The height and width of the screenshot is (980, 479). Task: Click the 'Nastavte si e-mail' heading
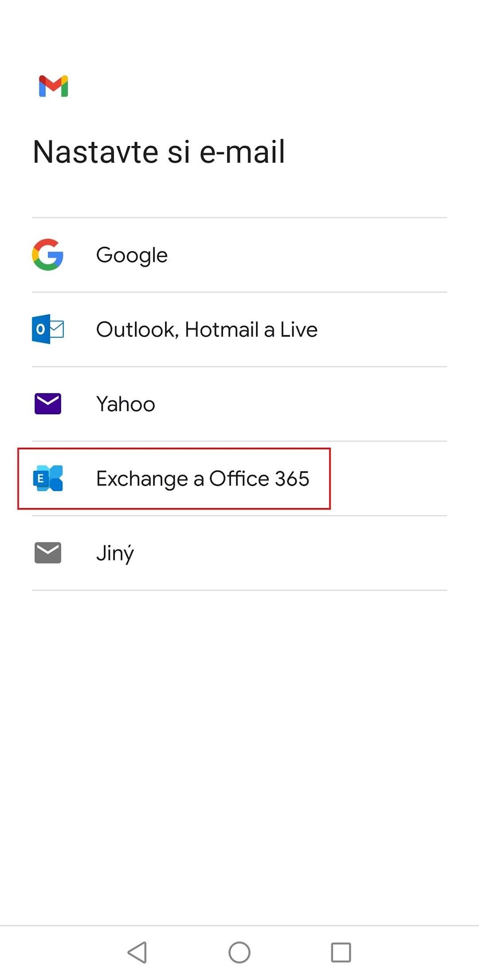coord(159,152)
